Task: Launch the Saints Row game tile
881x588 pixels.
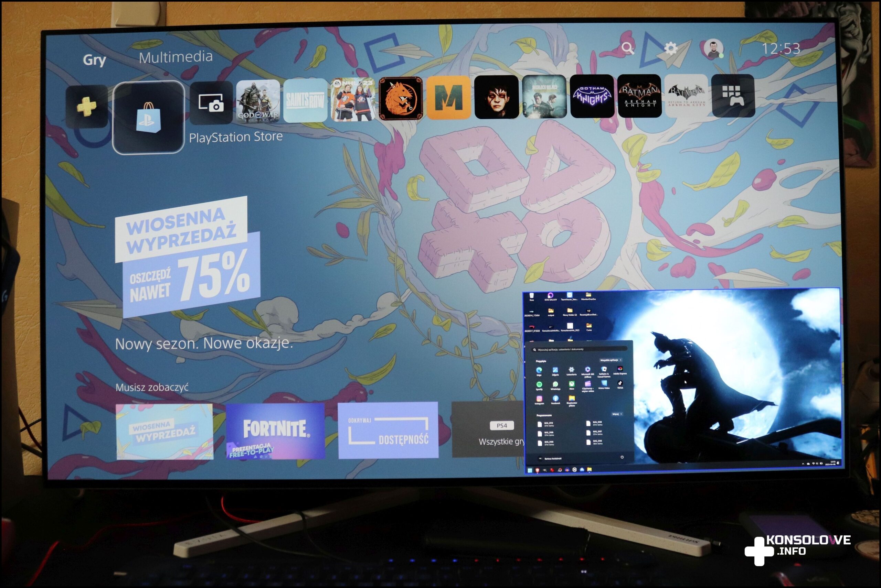Action: click(305, 100)
